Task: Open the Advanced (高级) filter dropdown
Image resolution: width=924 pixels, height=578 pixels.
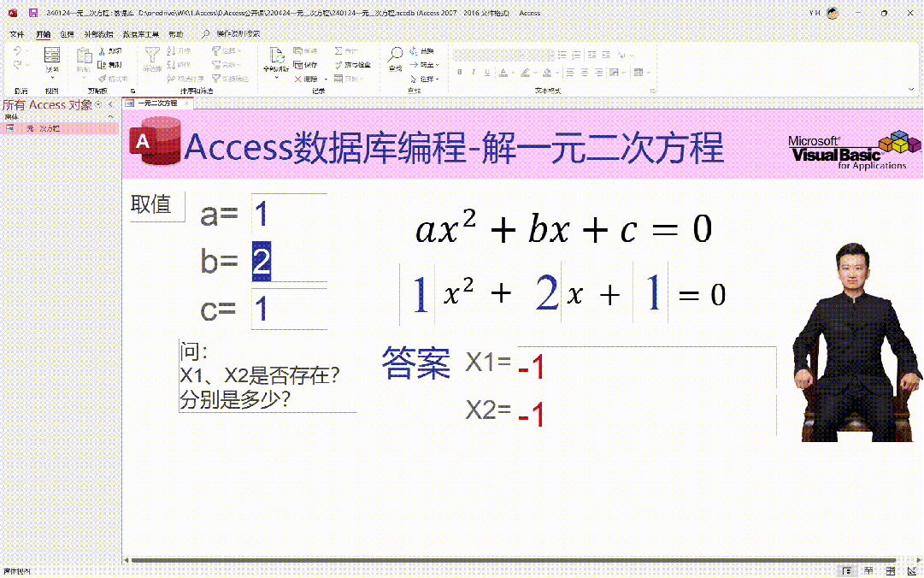Action: click(227, 65)
